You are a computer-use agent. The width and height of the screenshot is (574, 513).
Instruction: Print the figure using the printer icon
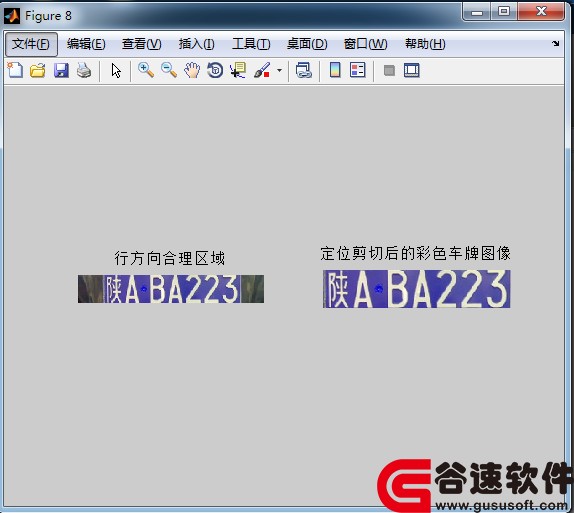(84, 70)
